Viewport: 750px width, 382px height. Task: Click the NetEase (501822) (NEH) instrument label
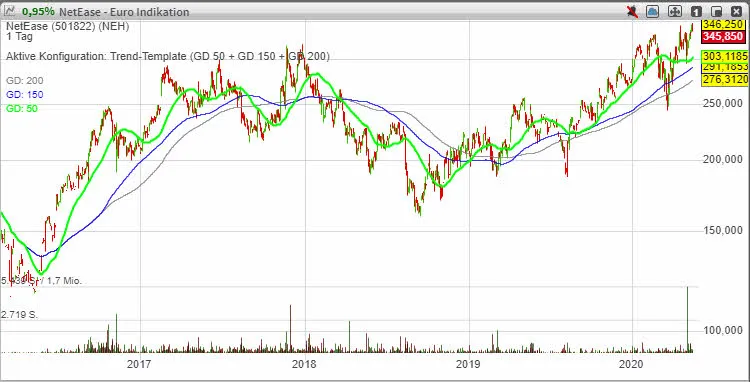click(x=67, y=27)
